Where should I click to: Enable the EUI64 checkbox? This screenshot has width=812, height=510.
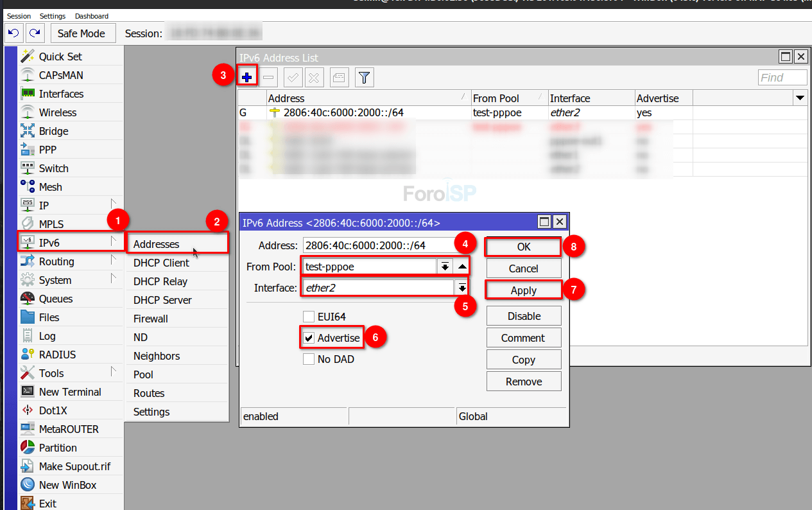point(309,317)
